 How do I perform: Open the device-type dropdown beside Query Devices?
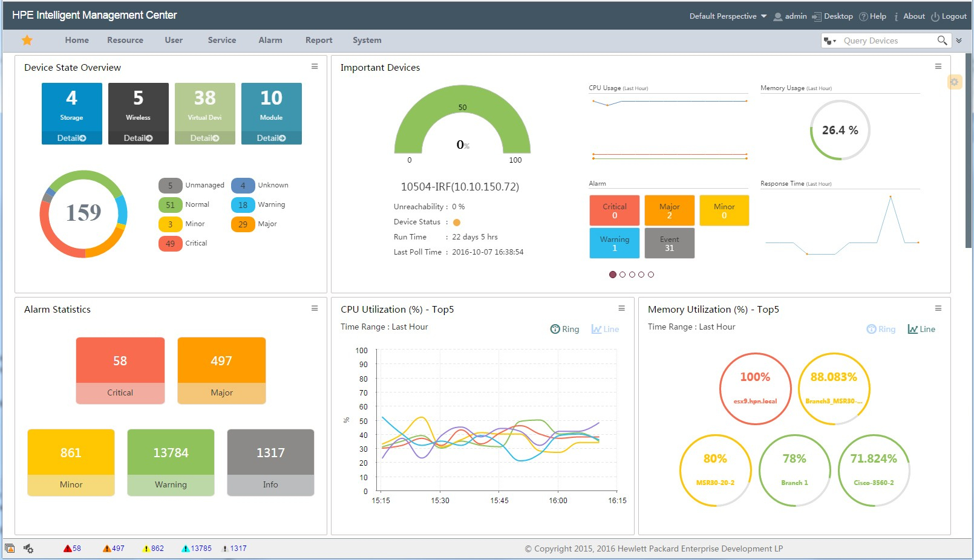[x=830, y=40]
